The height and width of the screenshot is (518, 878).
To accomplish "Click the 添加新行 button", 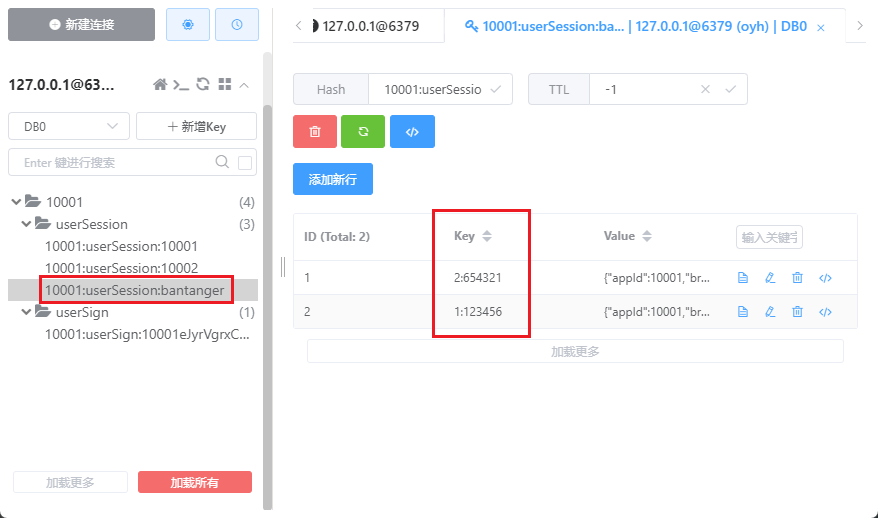I will (x=333, y=179).
